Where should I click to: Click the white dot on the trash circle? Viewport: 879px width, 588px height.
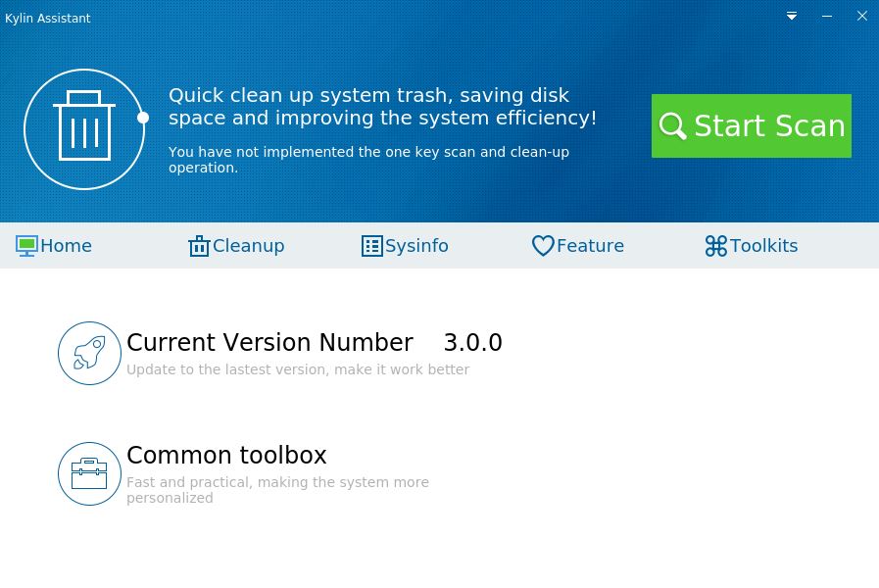pyautogui.click(x=143, y=118)
